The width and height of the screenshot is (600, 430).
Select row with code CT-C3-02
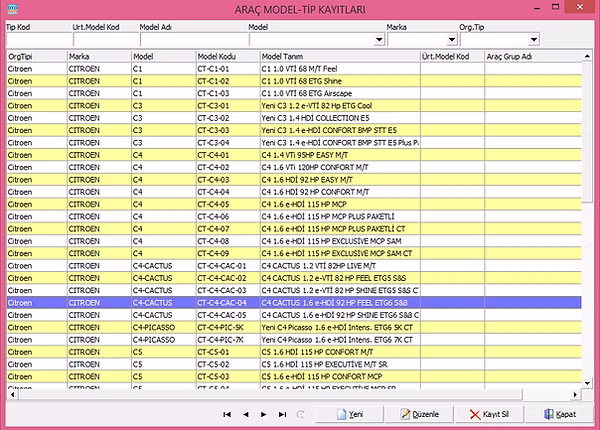[226, 118]
